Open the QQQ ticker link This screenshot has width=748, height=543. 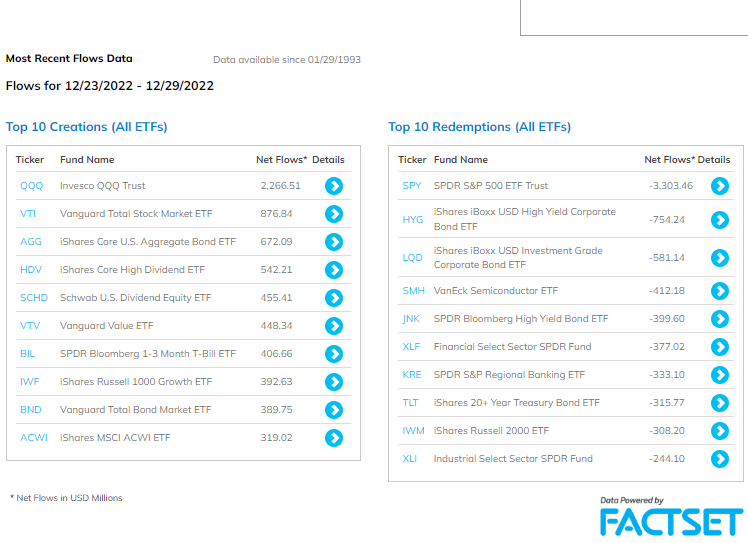[x=31, y=186]
